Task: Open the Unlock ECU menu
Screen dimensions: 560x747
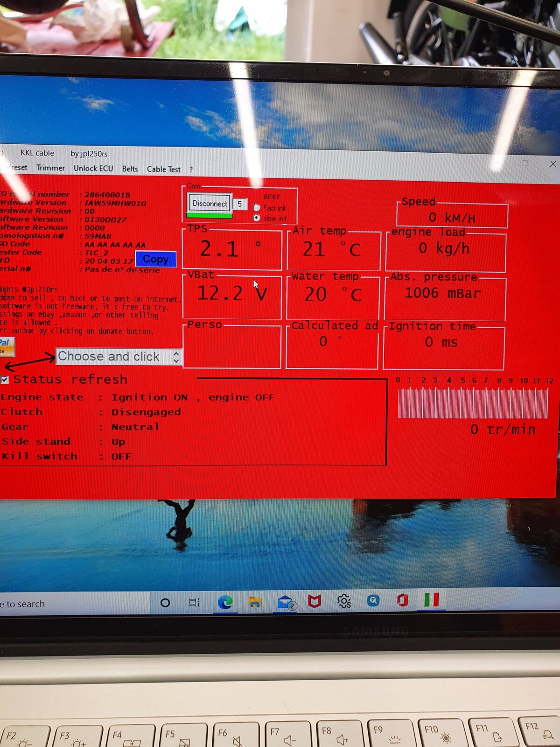Action: pos(93,169)
